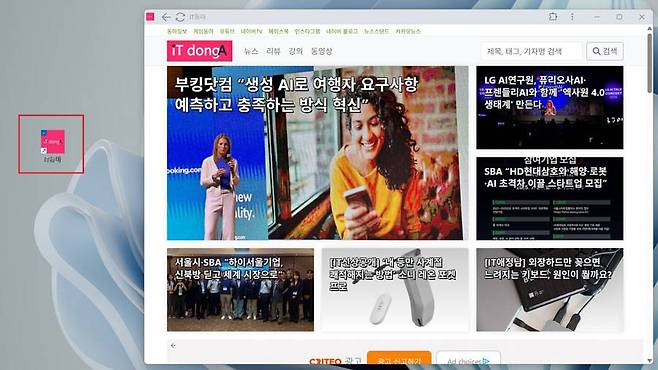
Task: Click the orange 광고 신고하기 button
Action: pyautogui.click(x=399, y=359)
